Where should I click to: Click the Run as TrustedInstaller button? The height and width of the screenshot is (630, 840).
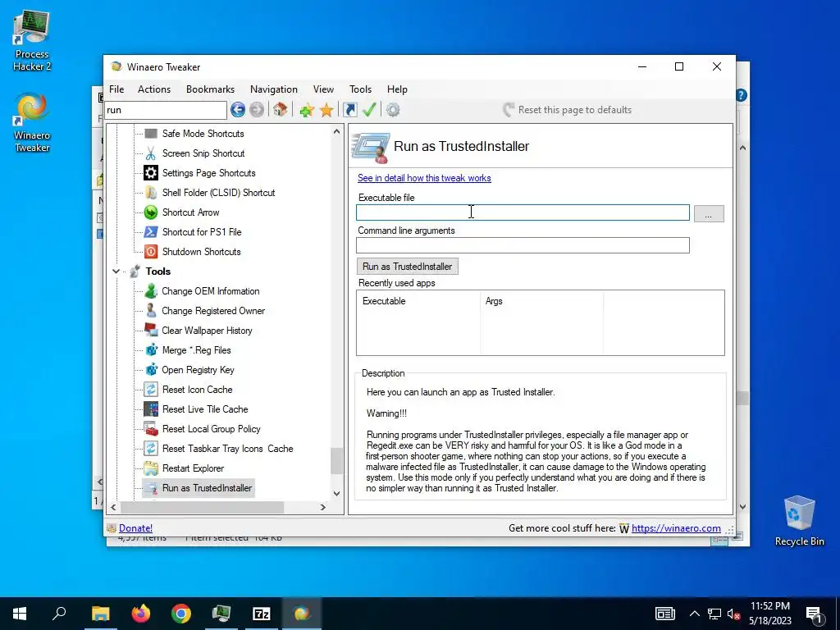click(407, 267)
